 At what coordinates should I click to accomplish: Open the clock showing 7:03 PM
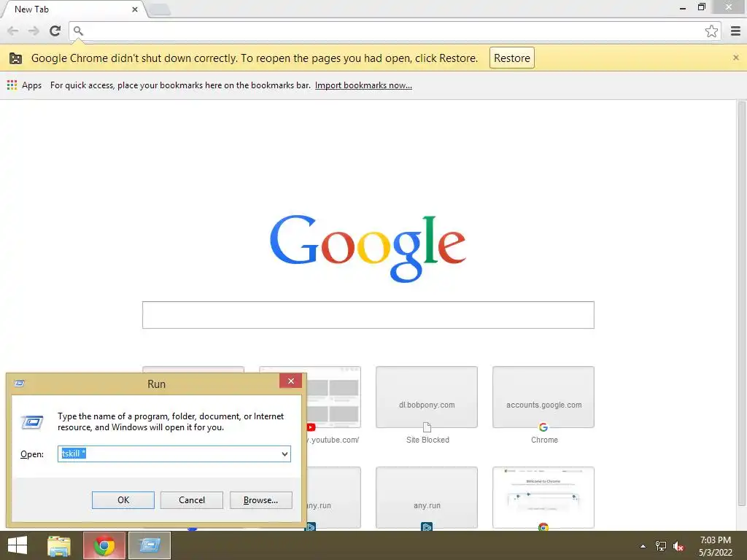click(715, 546)
